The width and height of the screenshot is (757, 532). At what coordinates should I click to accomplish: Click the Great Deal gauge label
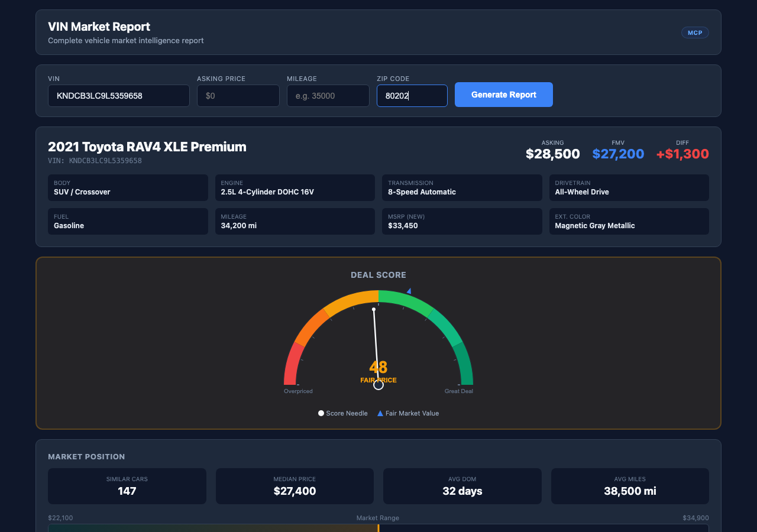[459, 391]
